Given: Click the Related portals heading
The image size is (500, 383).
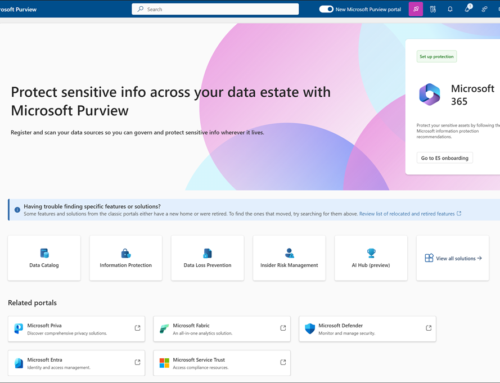Looking at the screenshot, I should click(x=32, y=303).
